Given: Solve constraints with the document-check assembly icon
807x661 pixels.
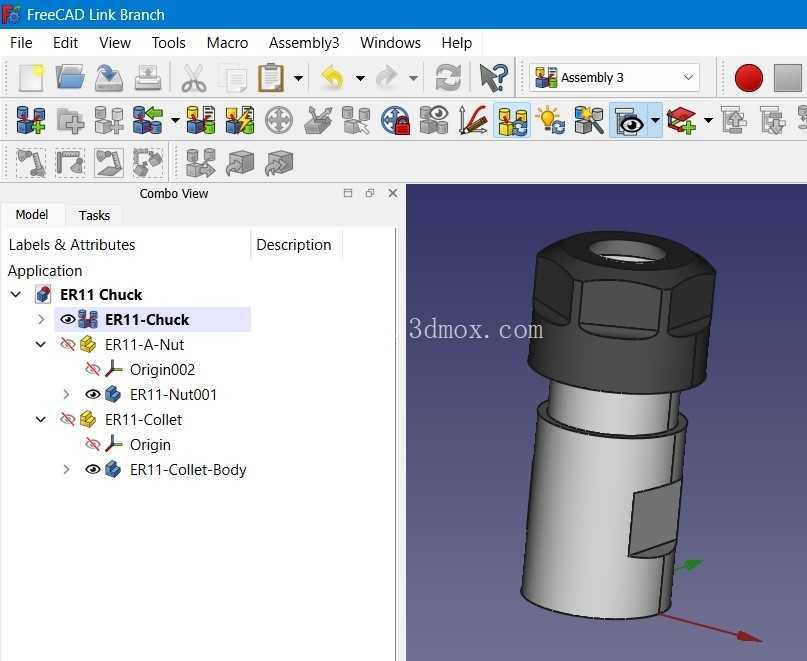Looking at the screenshot, I should pos(201,120).
